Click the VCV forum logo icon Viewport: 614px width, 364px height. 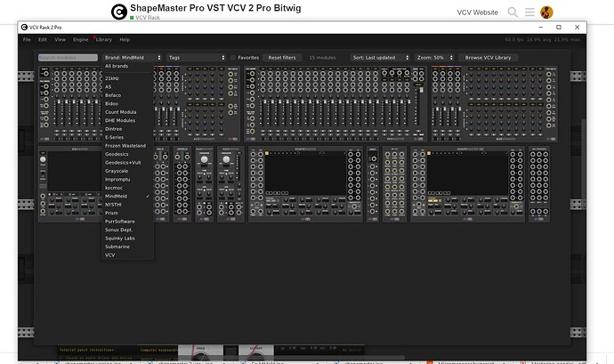coord(119,12)
